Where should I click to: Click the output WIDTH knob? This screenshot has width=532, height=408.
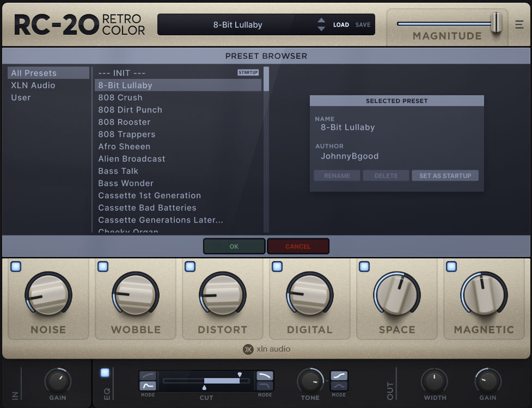(434, 379)
